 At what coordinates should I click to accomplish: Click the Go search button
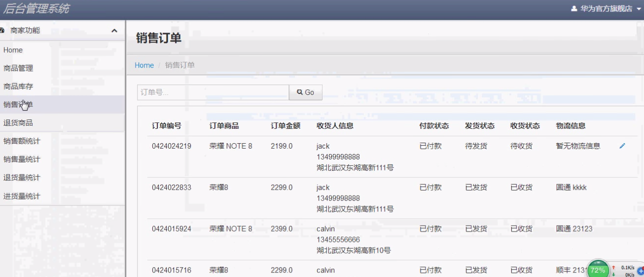(x=306, y=92)
